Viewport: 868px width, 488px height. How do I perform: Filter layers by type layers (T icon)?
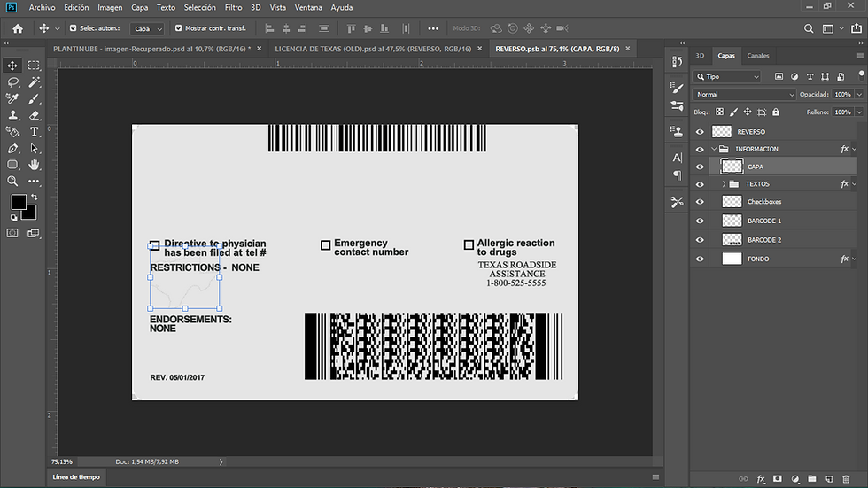click(x=810, y=76)
